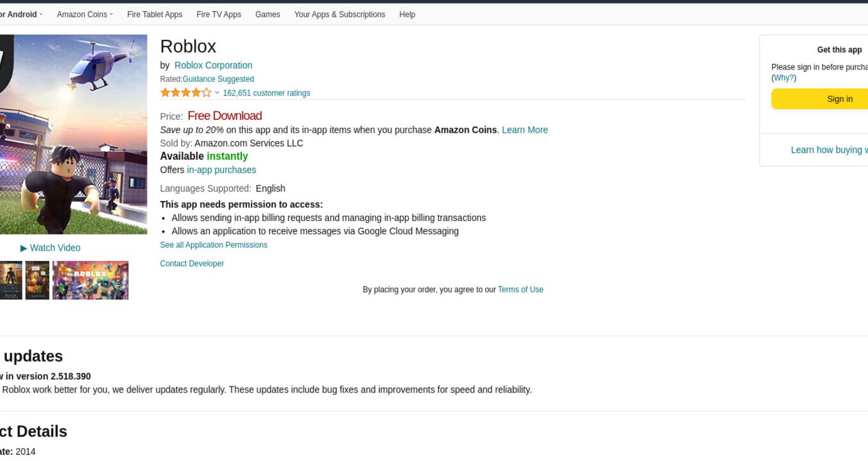Open the in-app purchases link
Viewport: 868px width, 461px height.
pos(222,170)
